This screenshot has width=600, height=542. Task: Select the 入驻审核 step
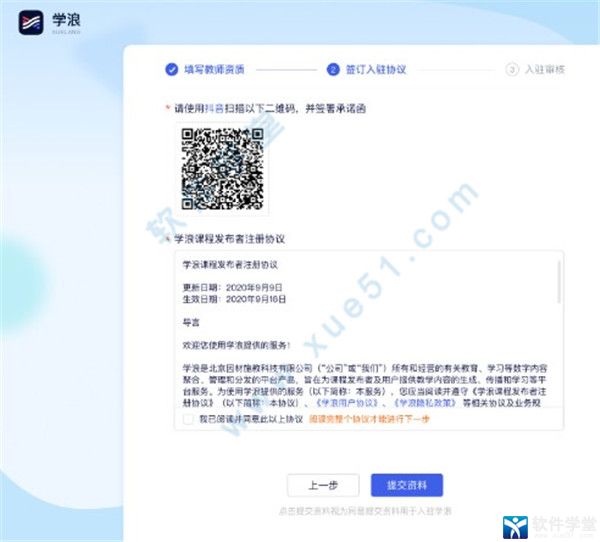(545, 69)
